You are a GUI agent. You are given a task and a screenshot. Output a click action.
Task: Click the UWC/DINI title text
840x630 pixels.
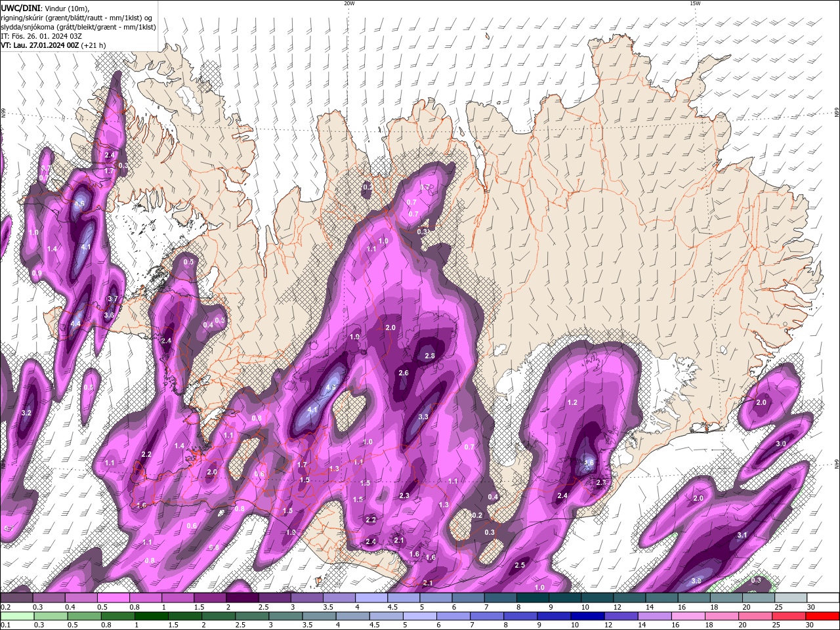click(x=20, y=8)
